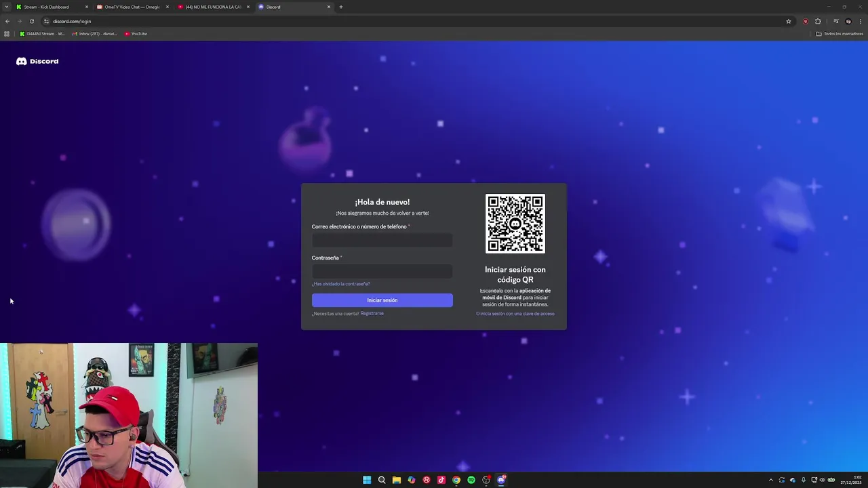Focus the Contraseña password field
Image resolution: width=868 pixels, height=488 pixels.
click(382, 271)
